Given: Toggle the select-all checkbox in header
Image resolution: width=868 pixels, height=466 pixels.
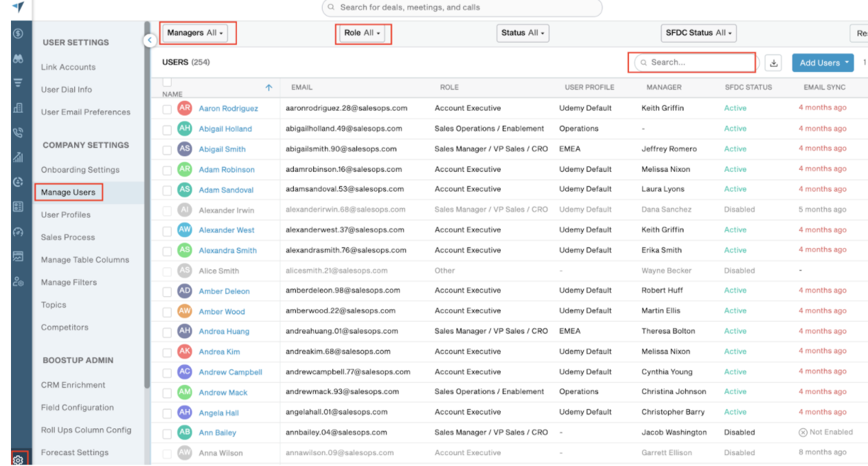Looking at the screenshot, I should (167, 82).
